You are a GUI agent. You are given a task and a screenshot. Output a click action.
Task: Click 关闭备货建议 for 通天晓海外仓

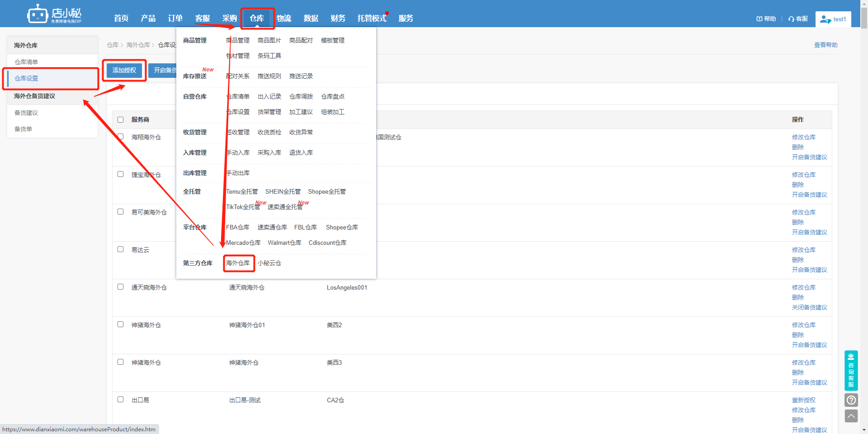[x=809, y=307]
